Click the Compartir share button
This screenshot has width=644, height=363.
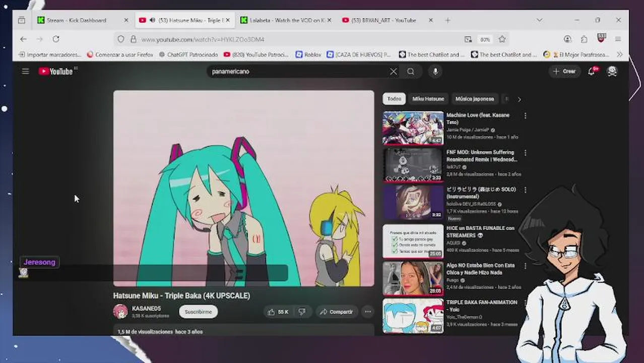point(336,312)
